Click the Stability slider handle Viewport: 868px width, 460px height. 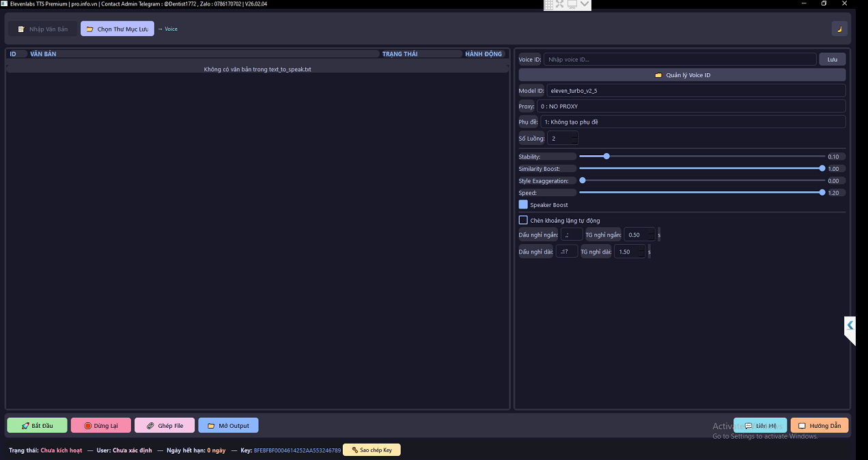tap(606, 157)
